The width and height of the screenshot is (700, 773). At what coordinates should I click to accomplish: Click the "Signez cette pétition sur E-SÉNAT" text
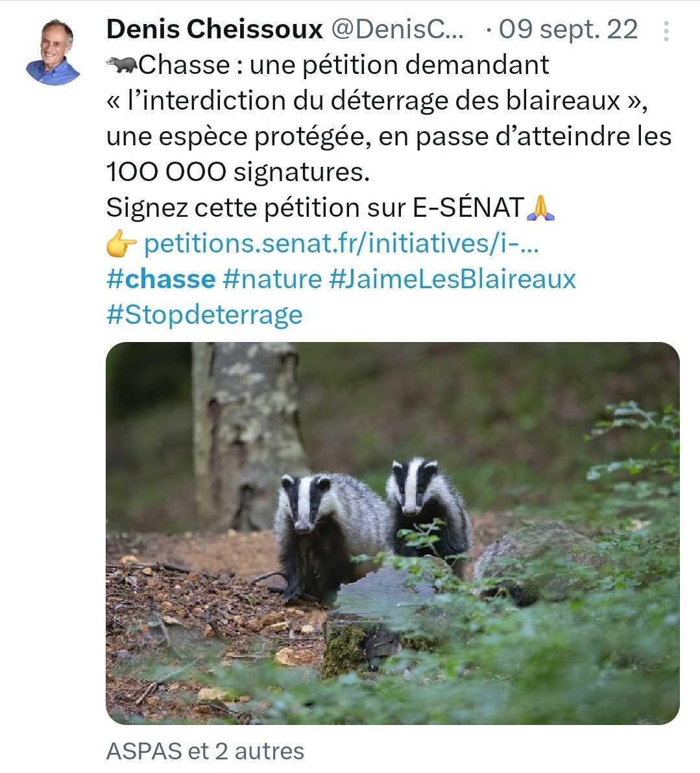coord(315,208)
